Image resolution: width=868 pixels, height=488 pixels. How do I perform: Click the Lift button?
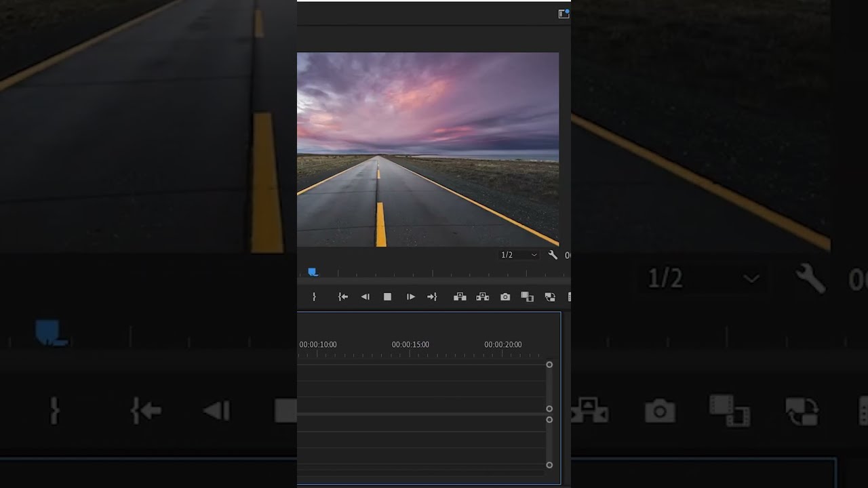click(460, 297)
